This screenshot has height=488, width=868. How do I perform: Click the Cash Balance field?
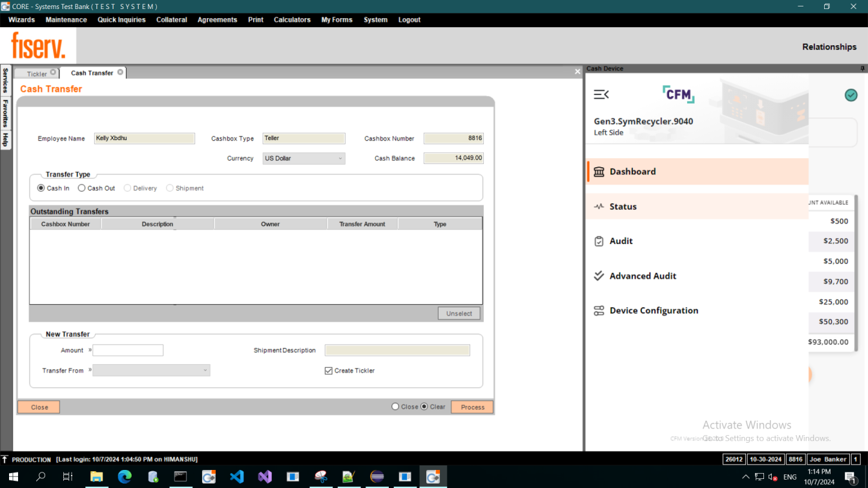click(x=453, y=158)
